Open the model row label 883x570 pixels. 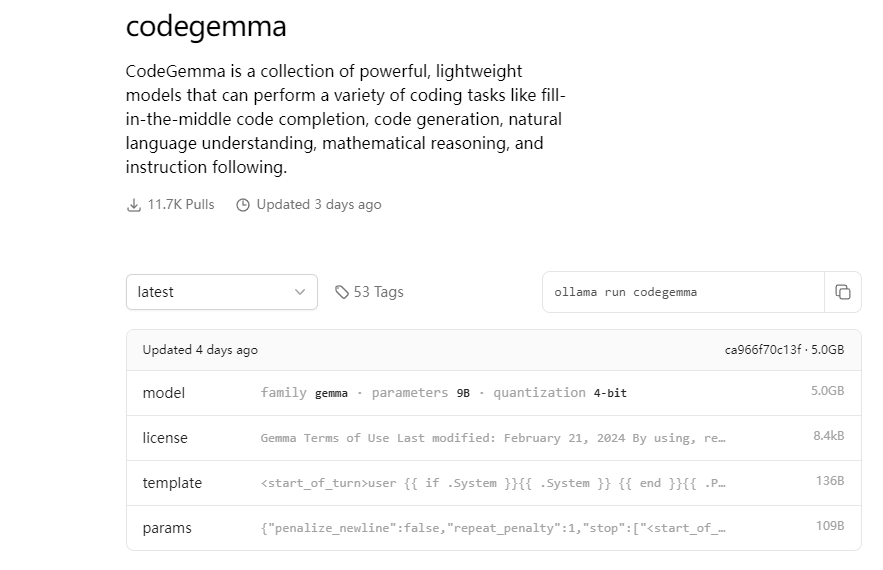[x=164, y=393]
